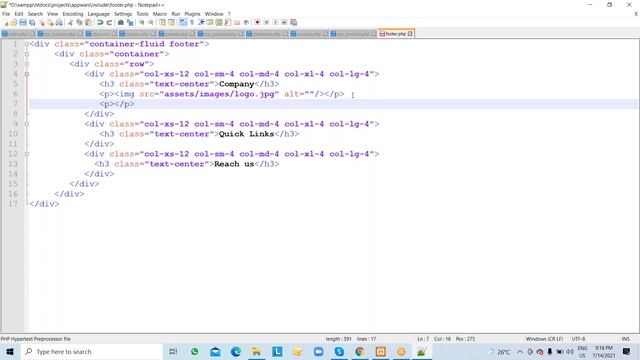Click the Zoom Out toolbar icon
Screen dimensions: 640x360
click(x=151, y=22)
